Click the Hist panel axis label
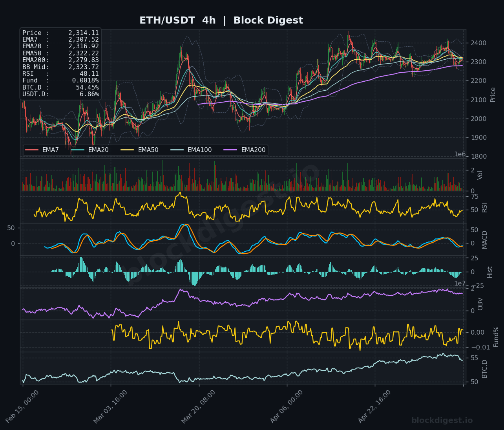The image size is (504, 430). click(489, 272)
